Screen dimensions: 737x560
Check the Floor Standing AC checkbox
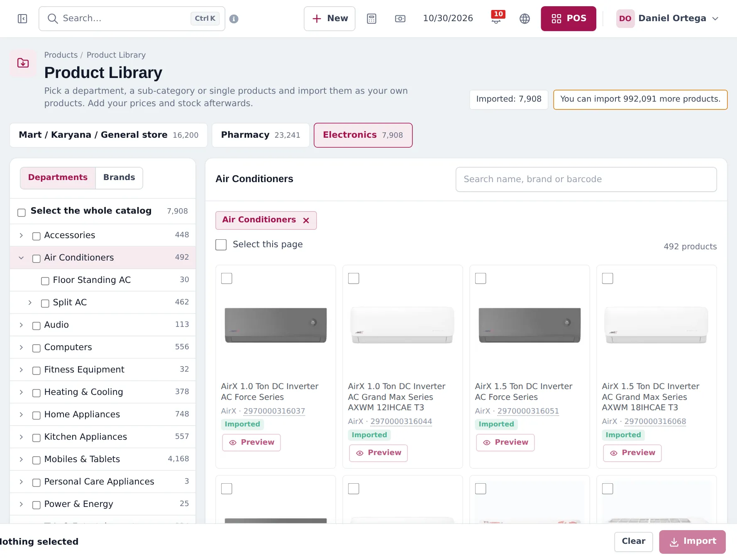click(45, 281)
